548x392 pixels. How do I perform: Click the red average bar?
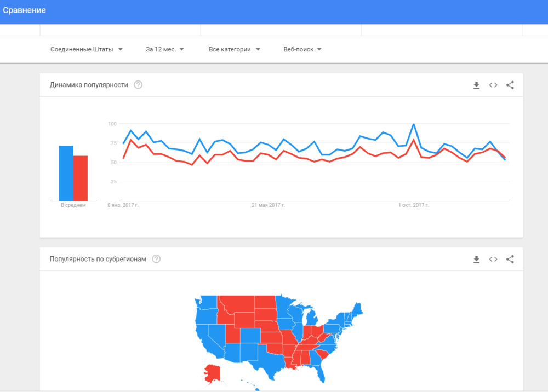click(x=81, y=178)
